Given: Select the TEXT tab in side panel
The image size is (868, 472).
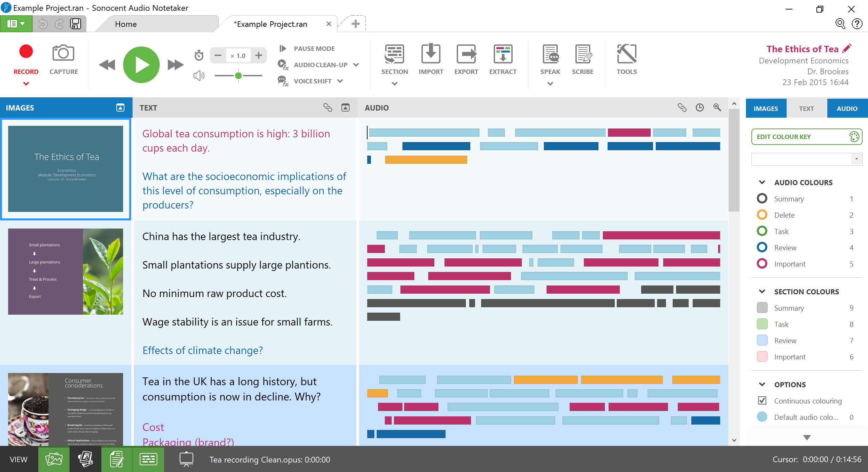Looking at the screenshot, I should [806, 109].
